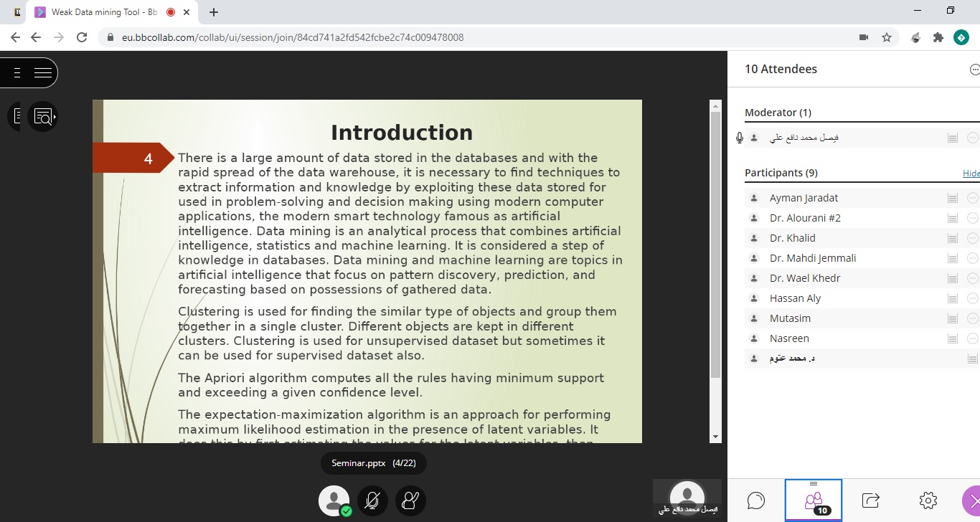
Task: Check connection status icon for Hassan Aly
Action: click(953, 298)
